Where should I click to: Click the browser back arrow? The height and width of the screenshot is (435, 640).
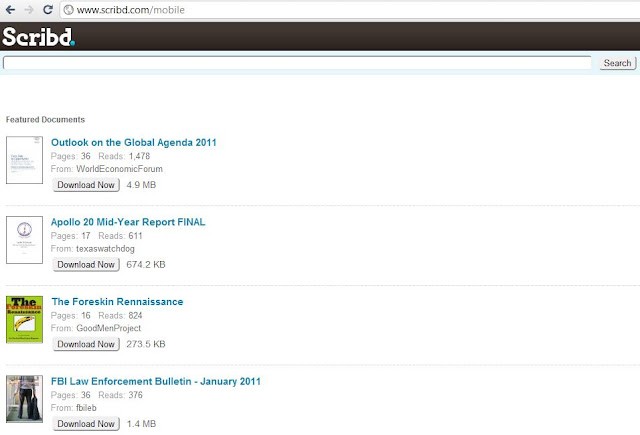pos(10,9)
